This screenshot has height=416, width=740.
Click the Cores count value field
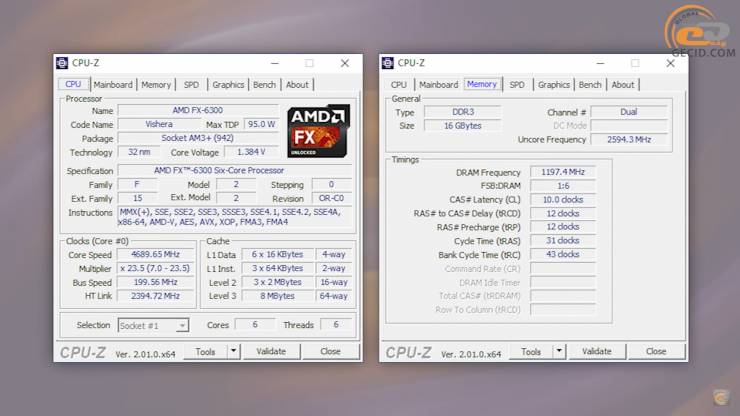point(255,325)
